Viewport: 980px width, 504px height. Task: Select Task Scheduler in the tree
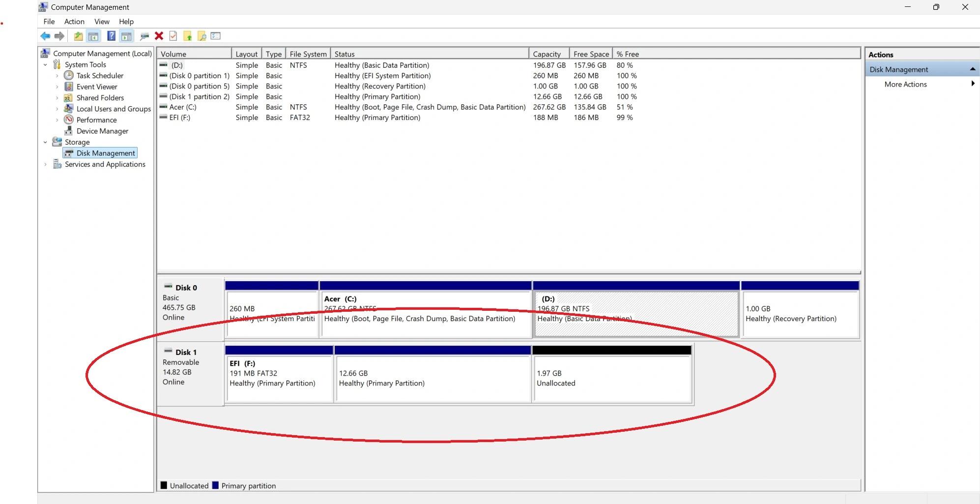click(100, 76)
